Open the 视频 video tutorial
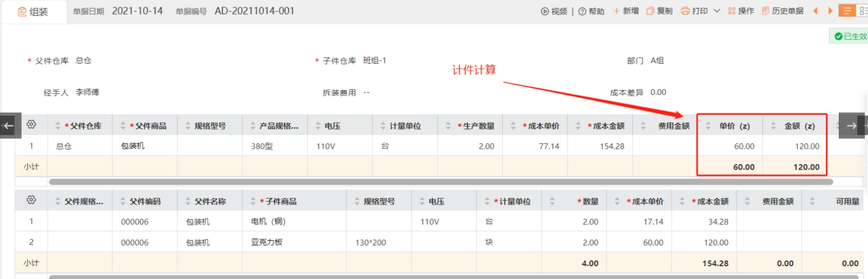Viewport: 868px width, 279px height. [554, 11]
